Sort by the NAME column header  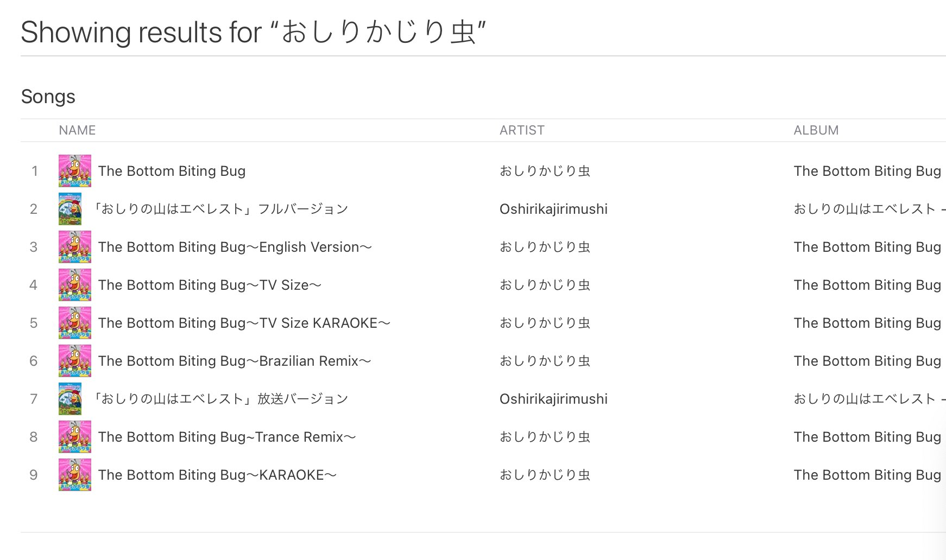77,130
